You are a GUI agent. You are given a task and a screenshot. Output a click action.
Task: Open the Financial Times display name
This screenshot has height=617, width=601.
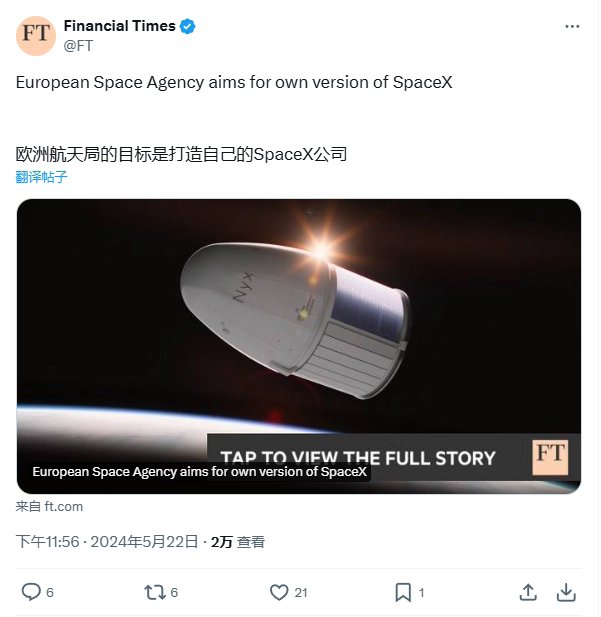[x=119, y=26]
